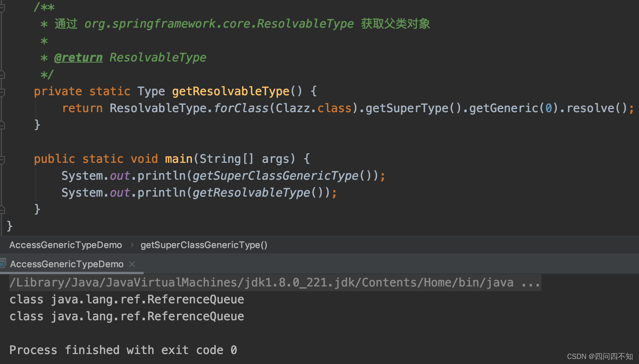
Task: Click the chevron in the breadcrumb navigation bar
Action: pos(132,245)
